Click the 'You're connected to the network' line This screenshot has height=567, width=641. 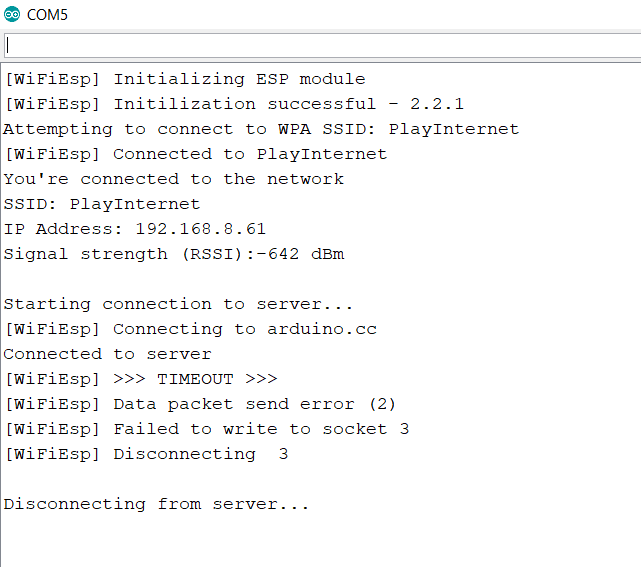coord(174,179)
